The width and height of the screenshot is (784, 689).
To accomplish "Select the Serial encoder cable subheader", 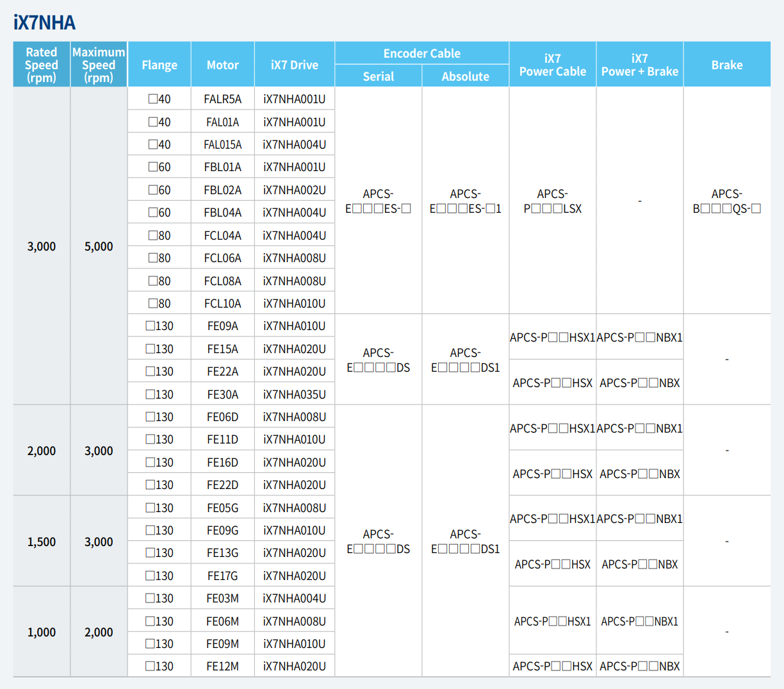I will 378,76.
